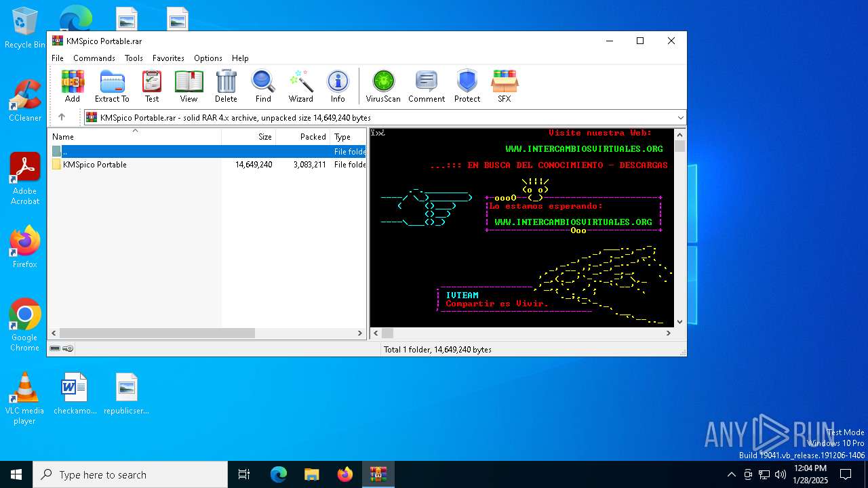
Task: Click the Find magnifier icon
Action: point(263,86)
